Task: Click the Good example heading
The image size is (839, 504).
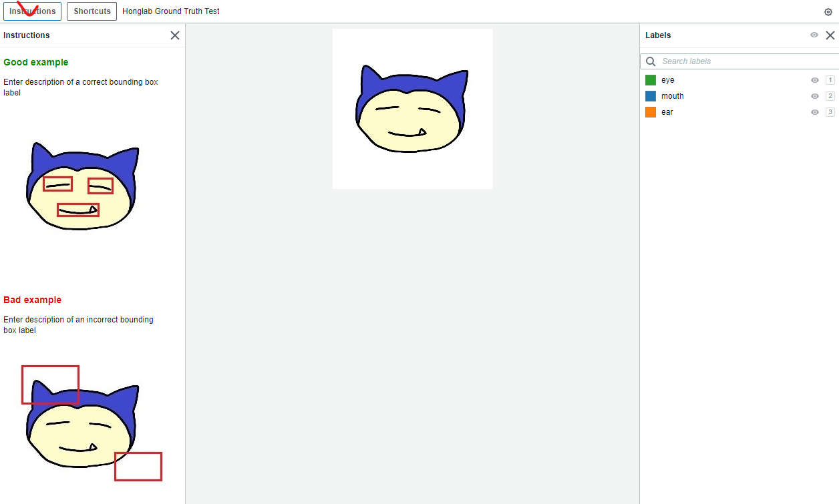Action: [35, 62]
